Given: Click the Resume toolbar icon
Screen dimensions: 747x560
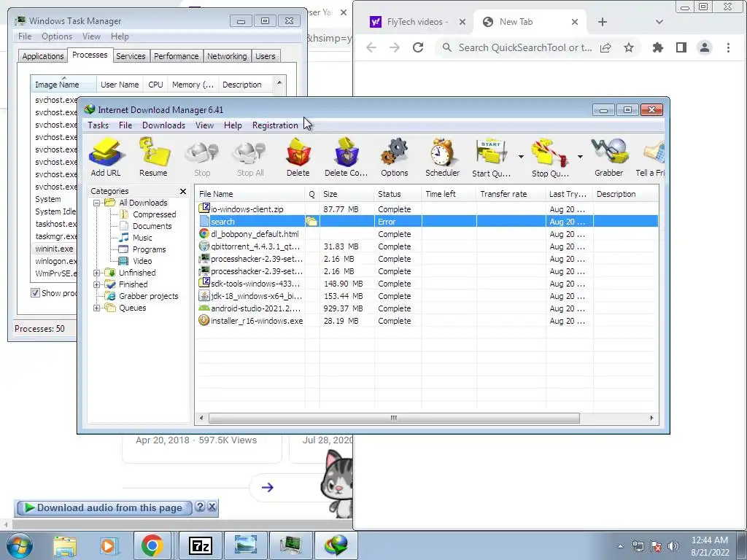Looking at the screenshot, I should (153, 157).
